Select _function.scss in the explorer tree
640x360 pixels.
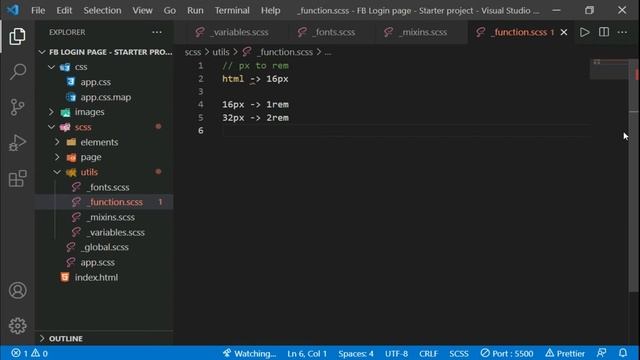click(x=104, y=202)
